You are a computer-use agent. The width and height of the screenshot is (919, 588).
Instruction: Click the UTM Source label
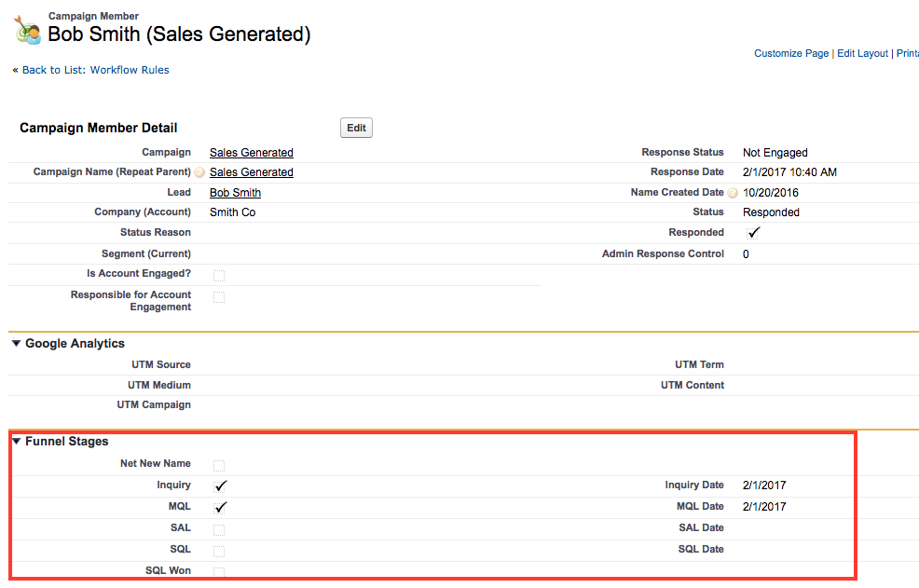[161, 364]
